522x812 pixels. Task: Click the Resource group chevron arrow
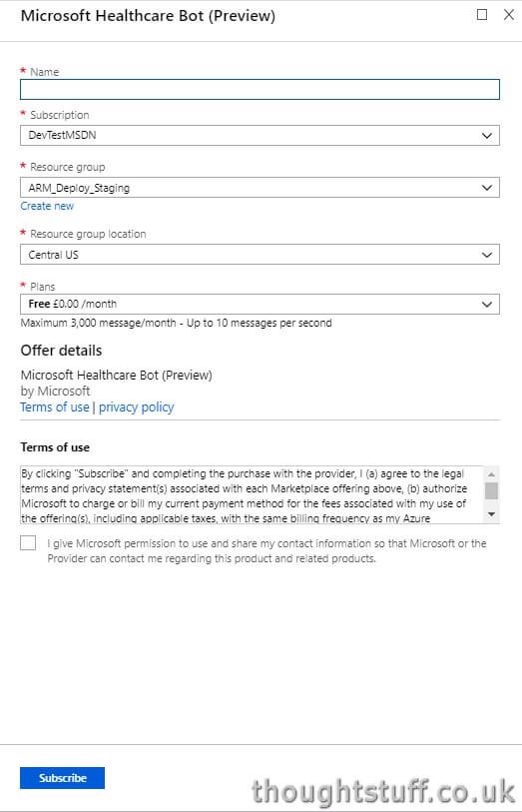coord(487,188)
